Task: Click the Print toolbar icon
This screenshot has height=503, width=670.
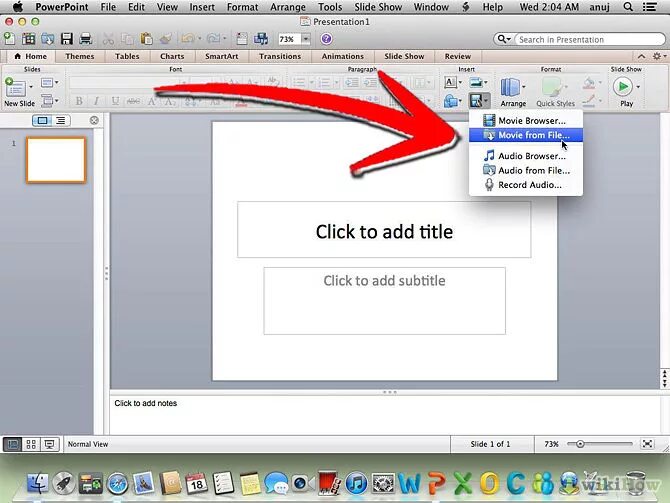Action: tap(86, 39)
